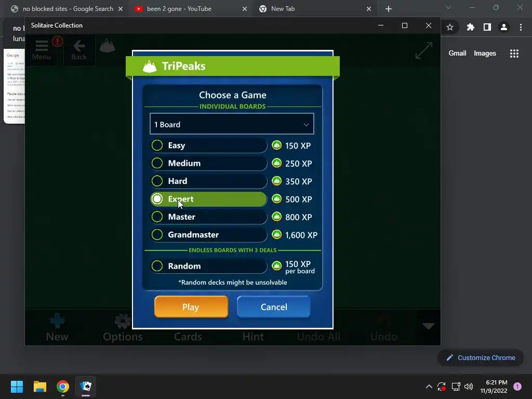The height and width of the screenshot is (399, 532).
Task: Open File Explorer from the taskbar
Action: (x=39, y=387)
